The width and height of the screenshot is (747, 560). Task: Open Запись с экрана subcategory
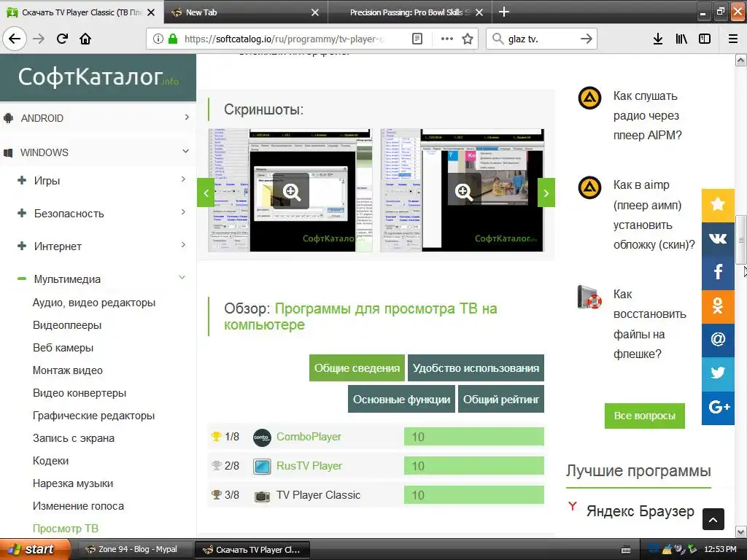74,438
